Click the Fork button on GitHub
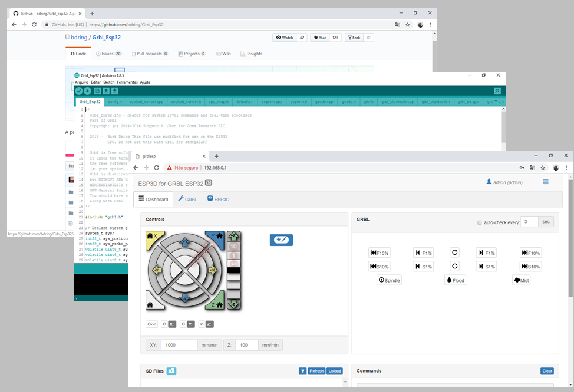Viewport: 574px width, 392px height. [x=354, y=38]
